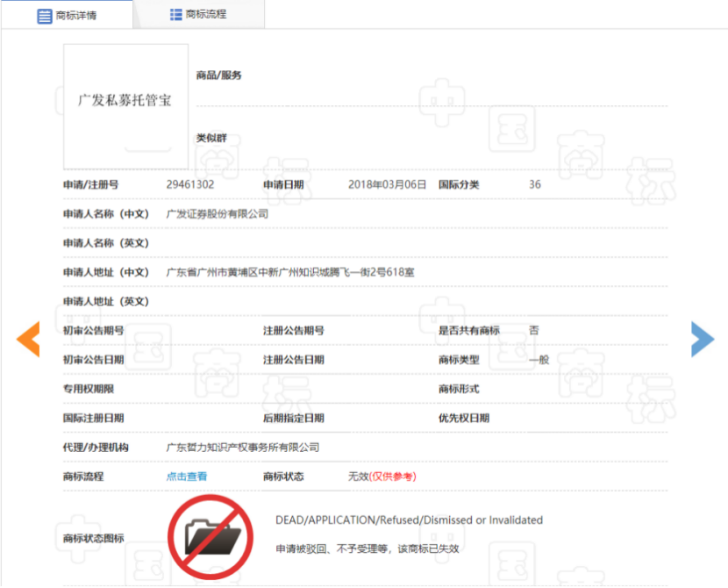Image resolution: width=728 pixels, height=588 pixels.
Task: Click the 商品/服务 label
Action: coord(218,75)
